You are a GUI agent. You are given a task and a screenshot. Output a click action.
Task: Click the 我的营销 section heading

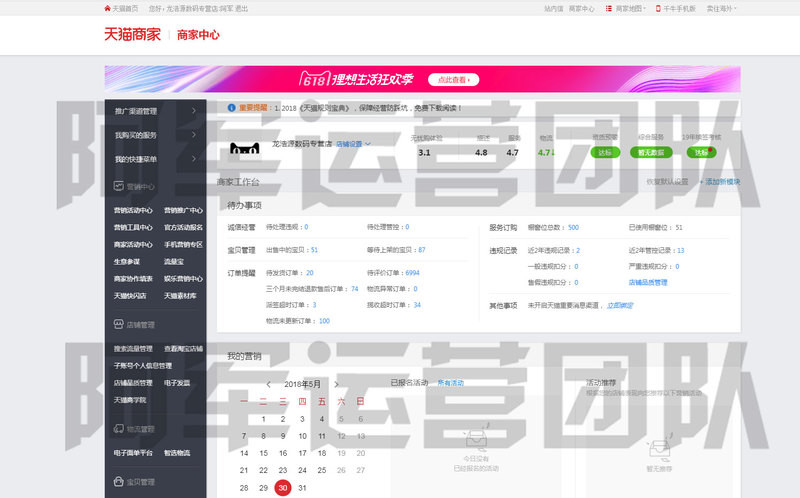point(244,356)
